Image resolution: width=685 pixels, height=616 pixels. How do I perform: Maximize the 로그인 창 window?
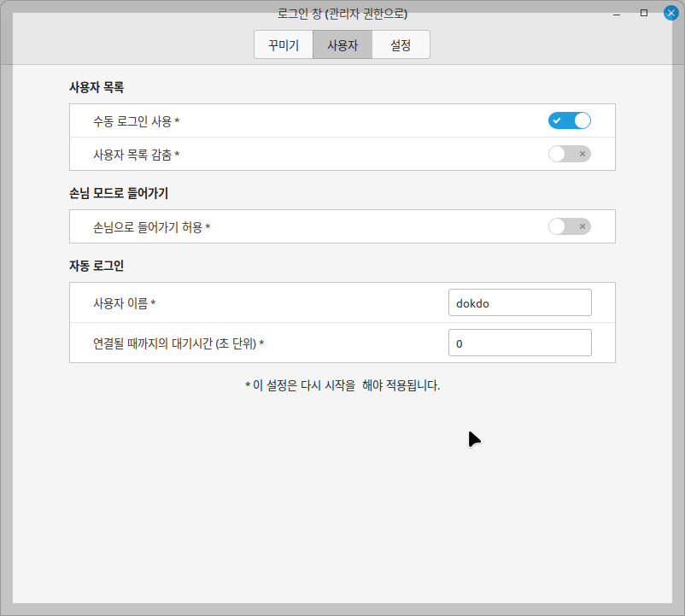tap(644, 13)
